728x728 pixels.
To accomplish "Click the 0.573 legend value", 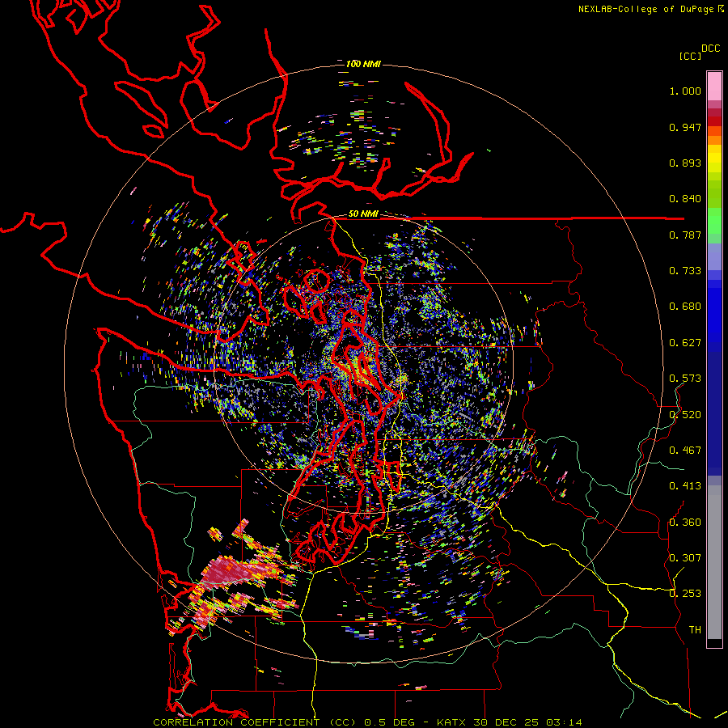I will pos(685,379).
